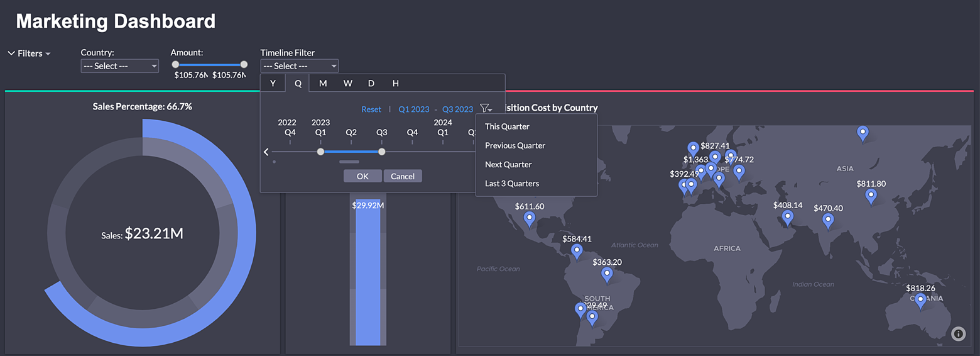Click timeline range handle at 2023 Q1
This screenshot has width=980, height=356.
pyautogui.click(x=320, y=152)
